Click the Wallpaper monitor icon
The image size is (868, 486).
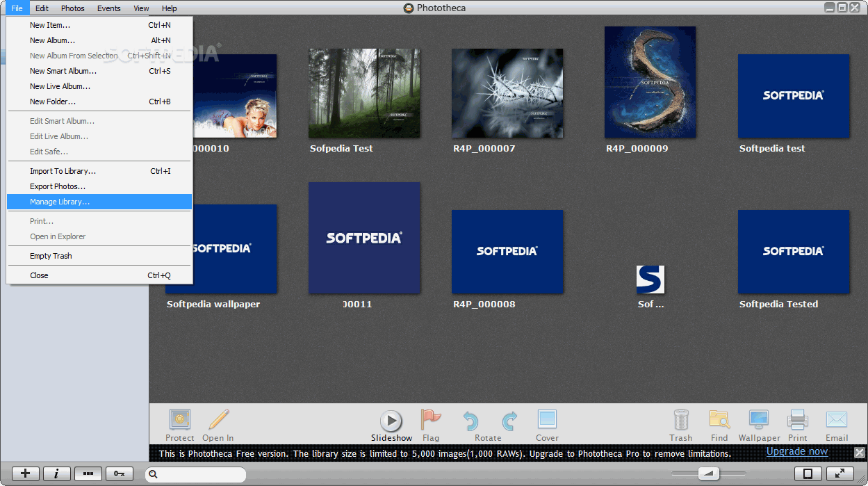[x=758, y=420]
